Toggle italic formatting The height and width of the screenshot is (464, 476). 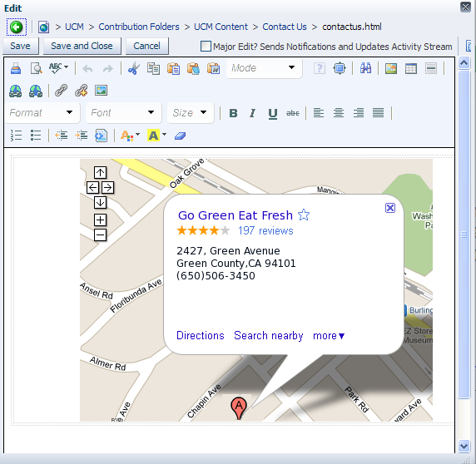click(x=252, y=113)
